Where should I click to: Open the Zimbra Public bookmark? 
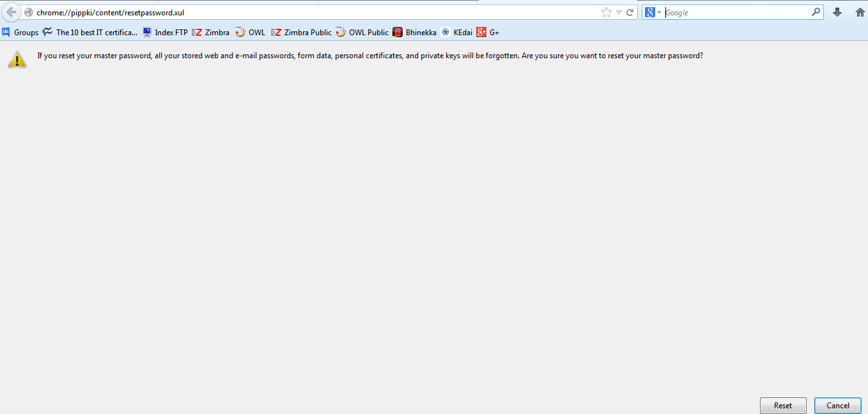302,32
